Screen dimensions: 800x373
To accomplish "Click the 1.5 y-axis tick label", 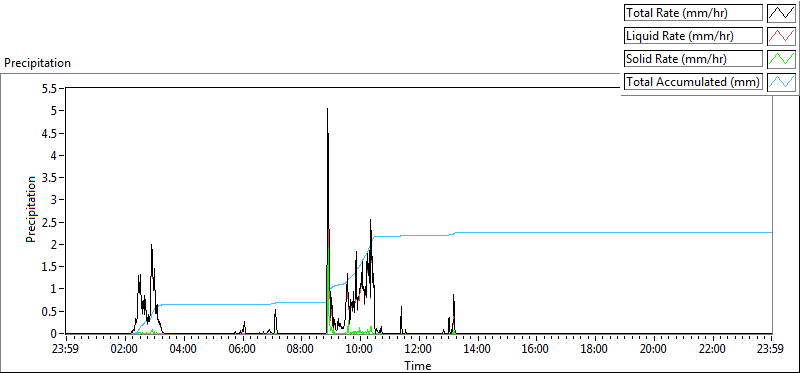I will 50,266.
